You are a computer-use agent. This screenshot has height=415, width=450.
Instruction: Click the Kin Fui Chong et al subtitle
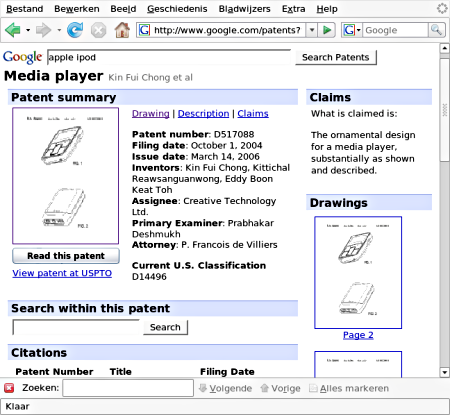pyautogui.click(x=151, y=77)
